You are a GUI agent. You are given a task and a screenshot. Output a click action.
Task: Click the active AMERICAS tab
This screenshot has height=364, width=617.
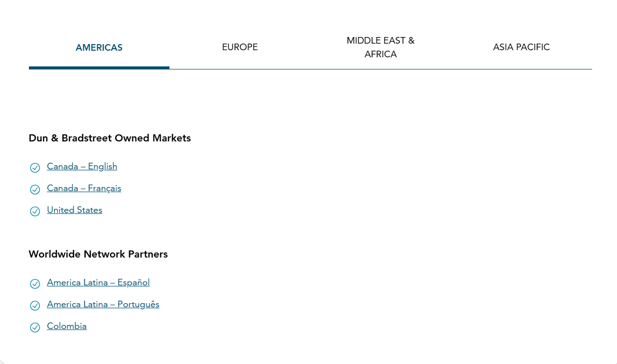coord(99,47)
